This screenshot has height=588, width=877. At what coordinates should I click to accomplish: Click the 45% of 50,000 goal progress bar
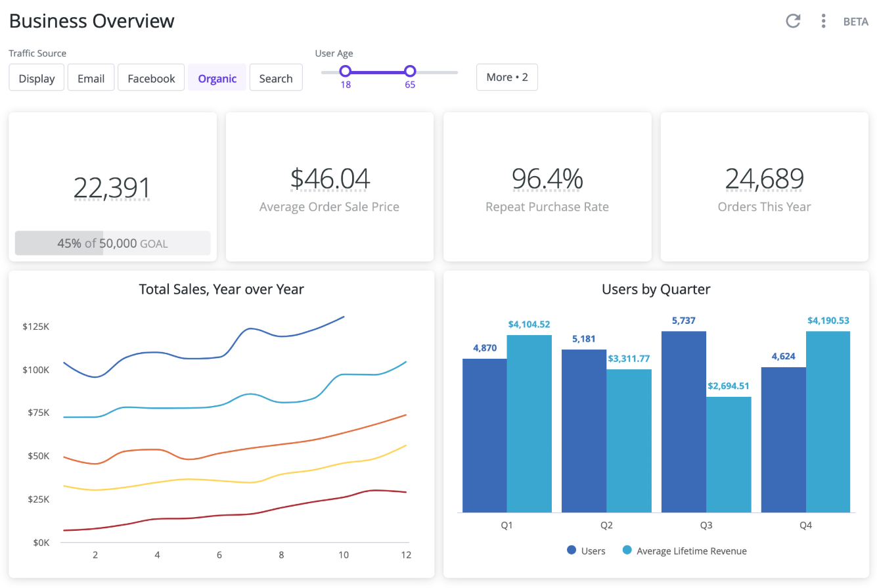pos(112,243)
